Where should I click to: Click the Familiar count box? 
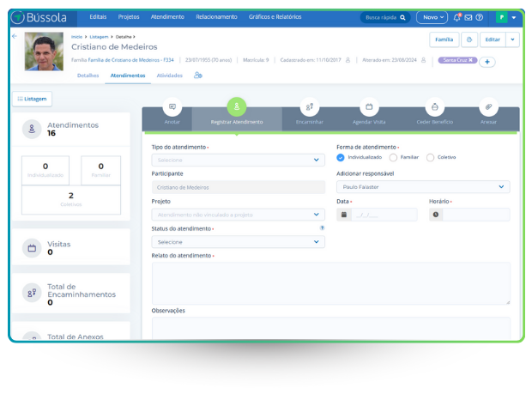click(100, 170)
